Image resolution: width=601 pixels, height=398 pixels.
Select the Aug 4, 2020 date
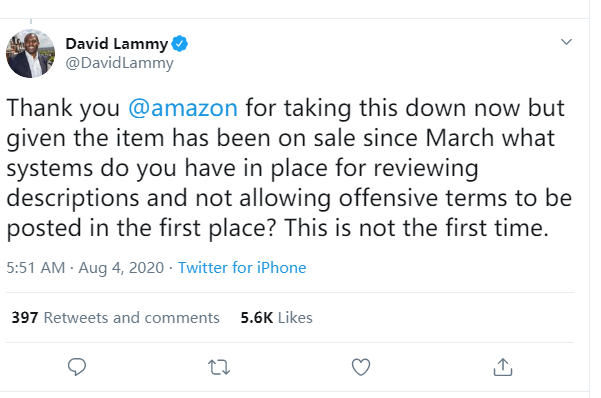coord(121,268)
